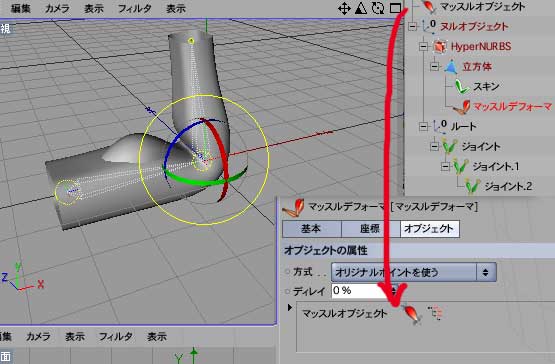Toggle the 方式 animation dot
555x364 pixels.
tap(287, 272)
